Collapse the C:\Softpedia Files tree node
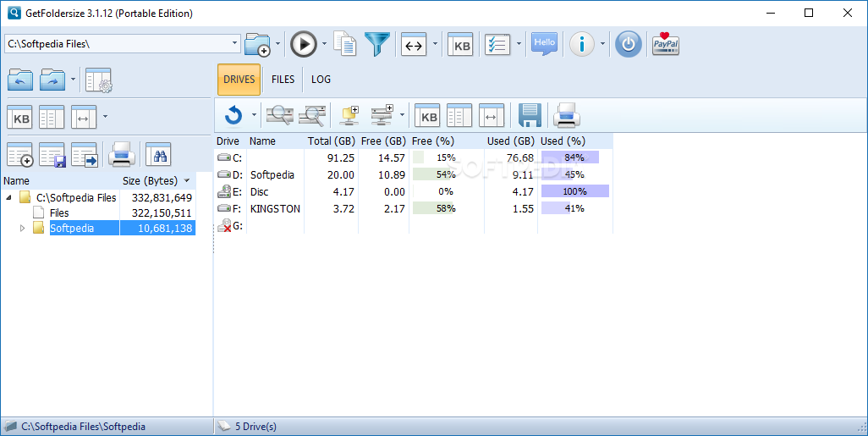The height and width of the screenshot is (436, 868). pyautogui.click(x=8, y=197)
